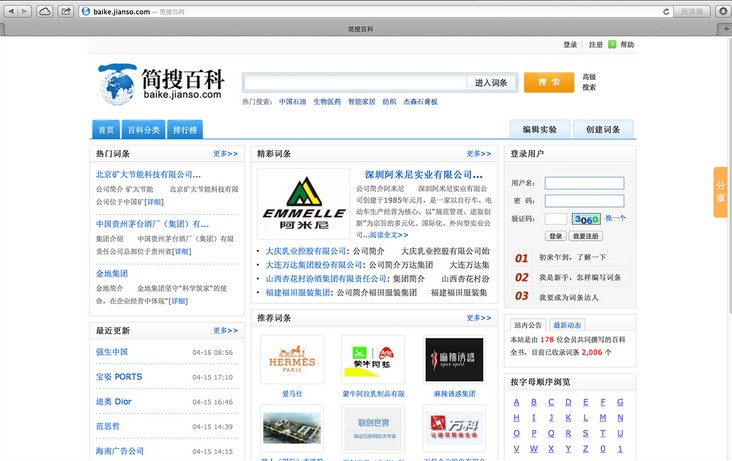732x461 pixels.
Task: Focus the 验证码 input field
Action: point(556,219)
